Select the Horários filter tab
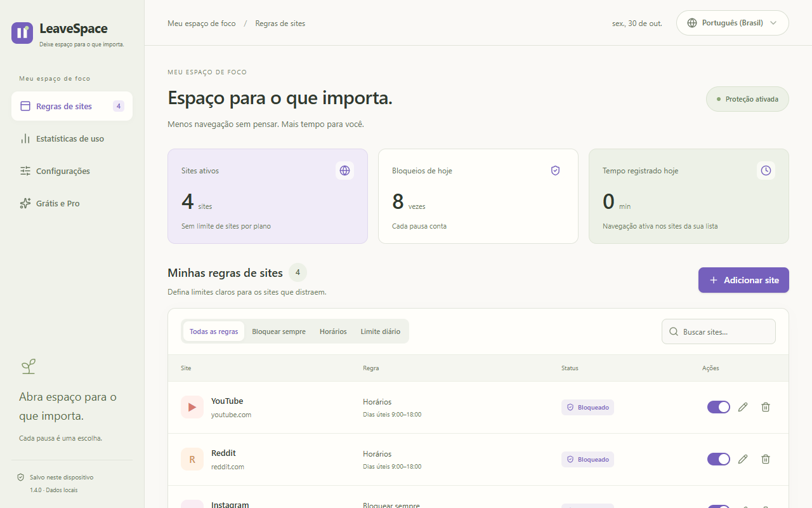Image resolution: width=812 pixels, height=508 pixels. 333,331
